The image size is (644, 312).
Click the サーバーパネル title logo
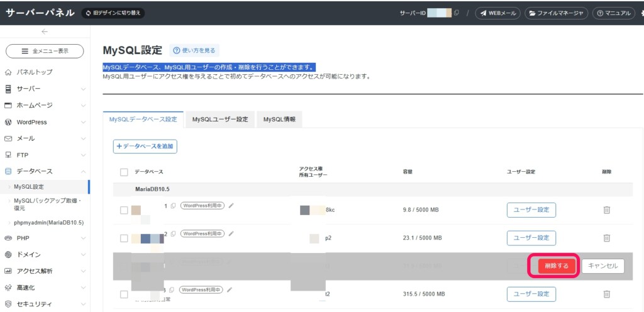(40, 13)
